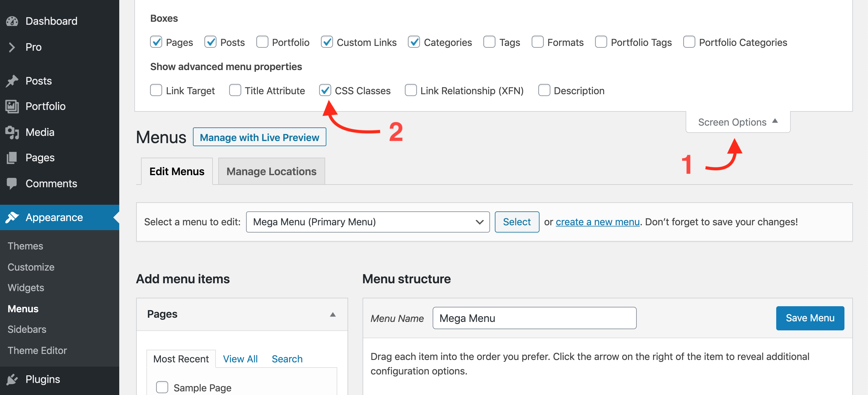Click the Save Menu button
868x395 pixels.
[x=810, y=318]
